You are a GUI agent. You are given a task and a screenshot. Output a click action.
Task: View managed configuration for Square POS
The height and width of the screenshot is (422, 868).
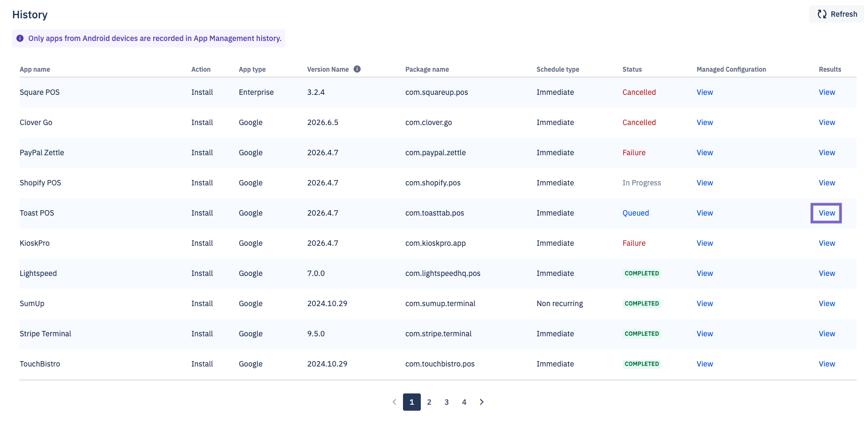coord(705,92)
